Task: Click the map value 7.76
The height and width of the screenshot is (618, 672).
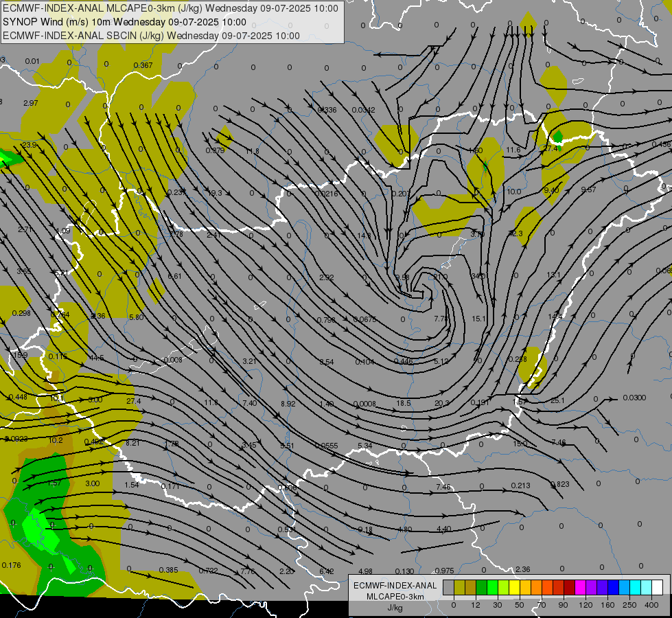Action: click(248, 571)
